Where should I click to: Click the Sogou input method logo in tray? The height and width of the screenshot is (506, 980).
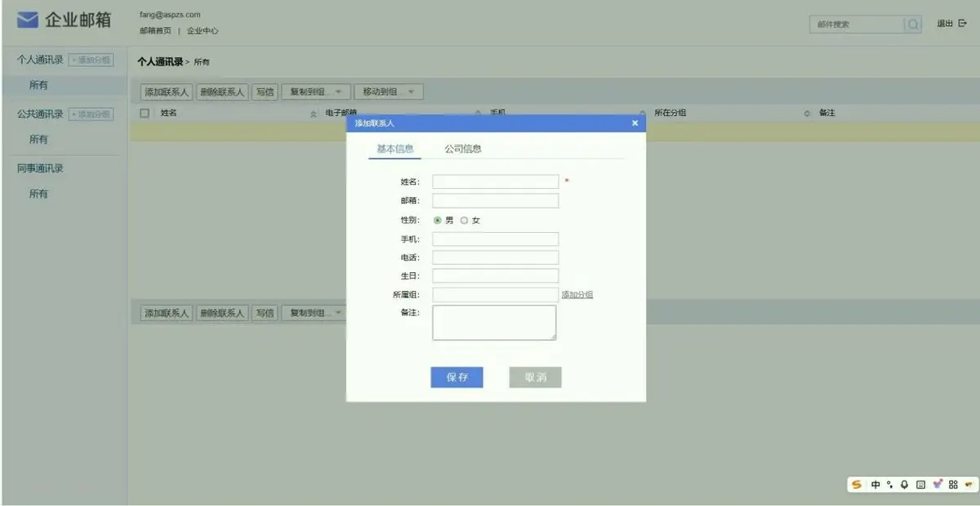tap(855, 484)
